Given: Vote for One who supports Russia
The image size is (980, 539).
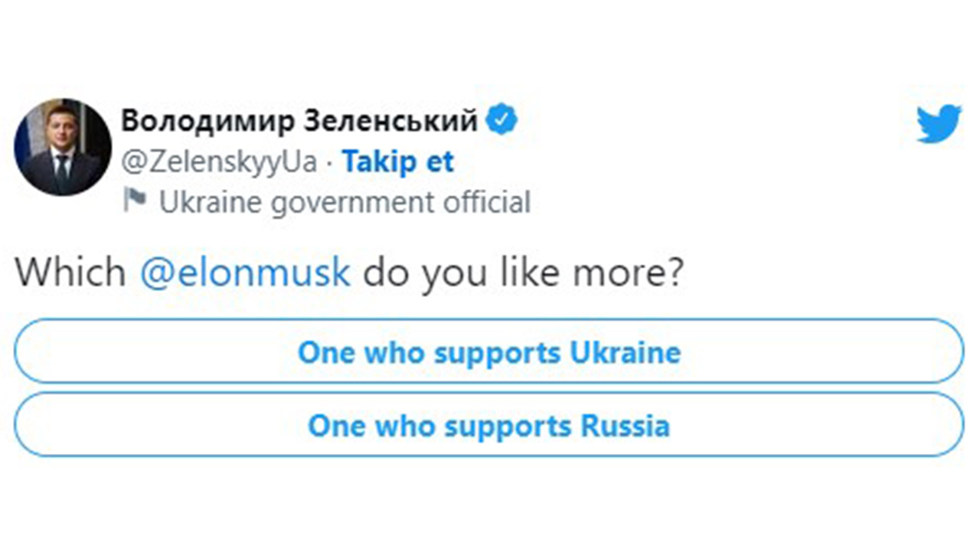Looking at the screenshot, I should (489, 425).
